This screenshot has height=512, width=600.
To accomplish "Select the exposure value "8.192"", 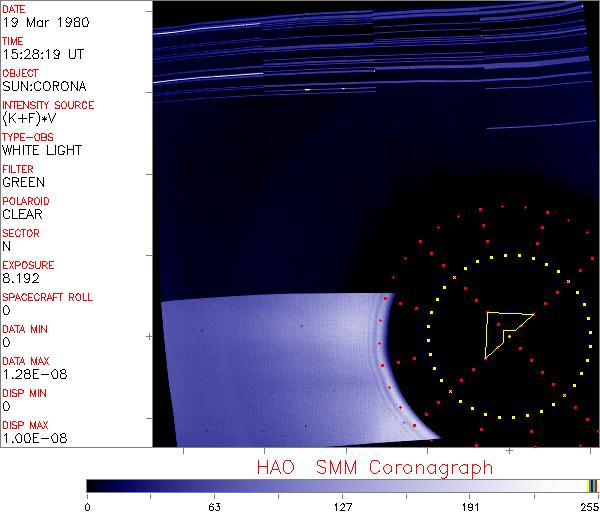I will click(x=21, y=279).
